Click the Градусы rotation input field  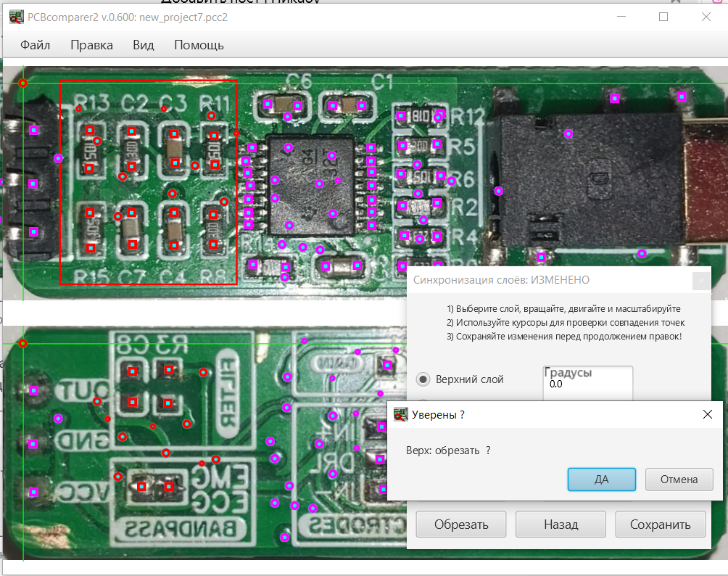(x=587, y=384)
